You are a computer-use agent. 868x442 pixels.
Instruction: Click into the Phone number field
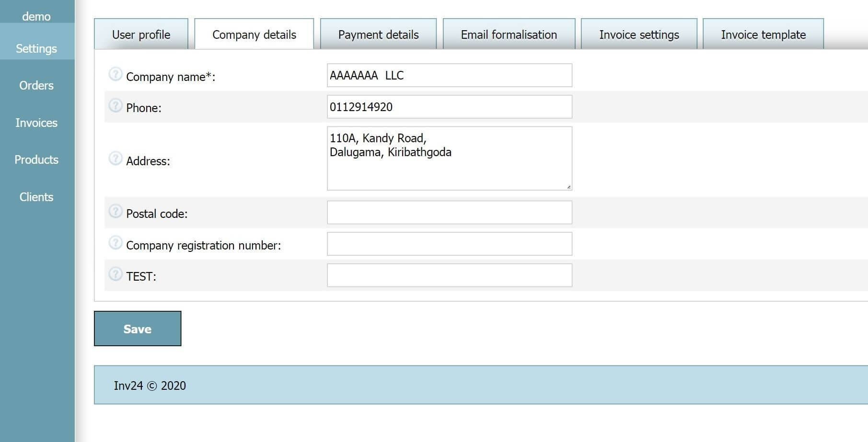[x=450, y=107]
